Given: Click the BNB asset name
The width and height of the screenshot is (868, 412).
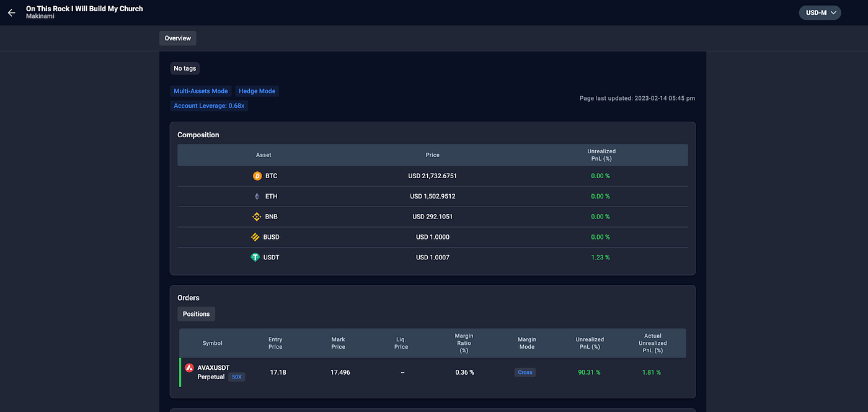Looking at the screenshot, I should 272,217.
